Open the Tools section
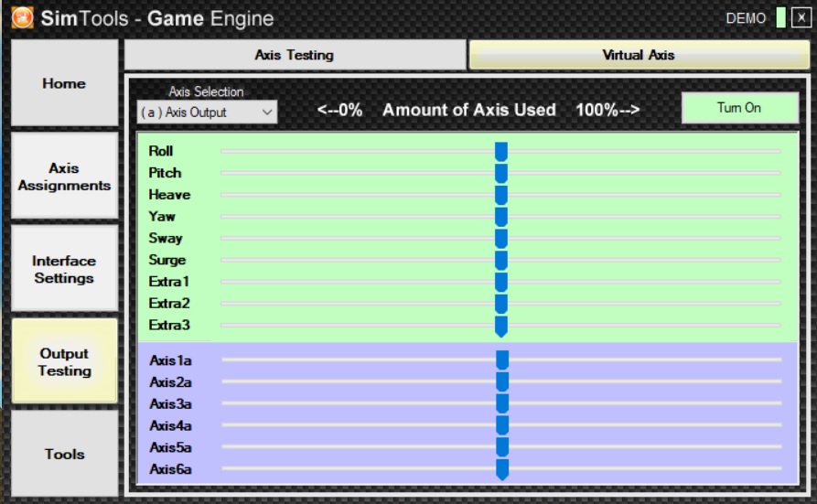The height and width of the screenshot is (504, 817). coord(64,454)
